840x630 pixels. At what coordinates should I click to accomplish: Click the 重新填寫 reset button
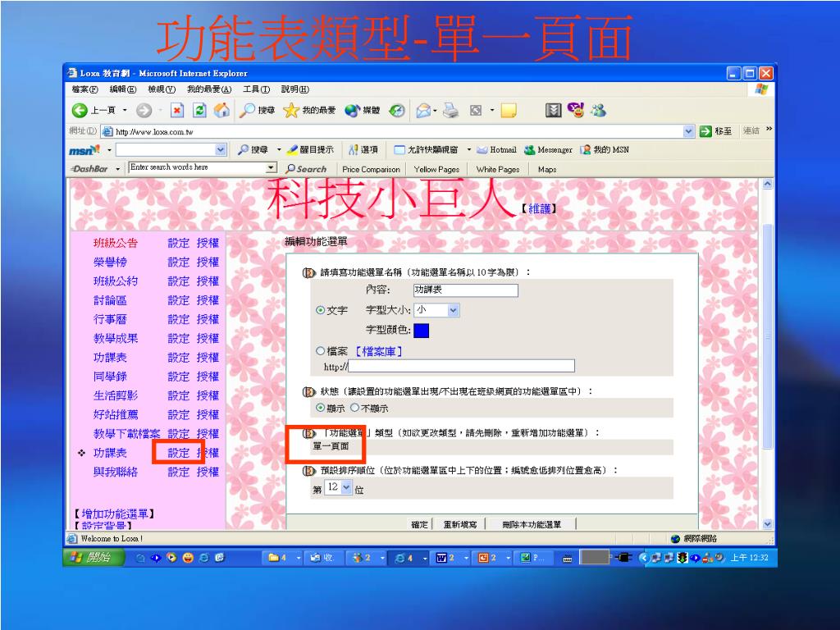[x=459, y=524]
